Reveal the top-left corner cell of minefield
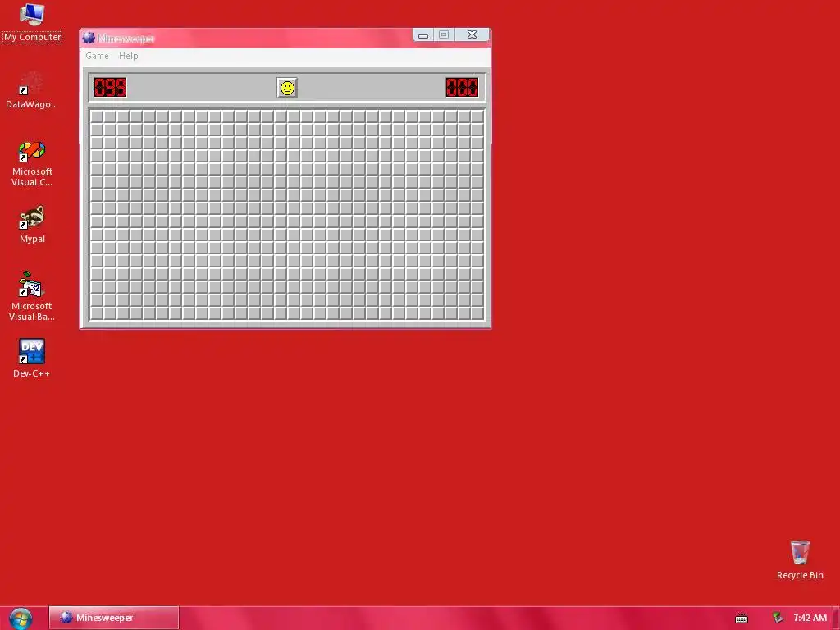Screen dimensions: 840x630 (x=97, y=116)
